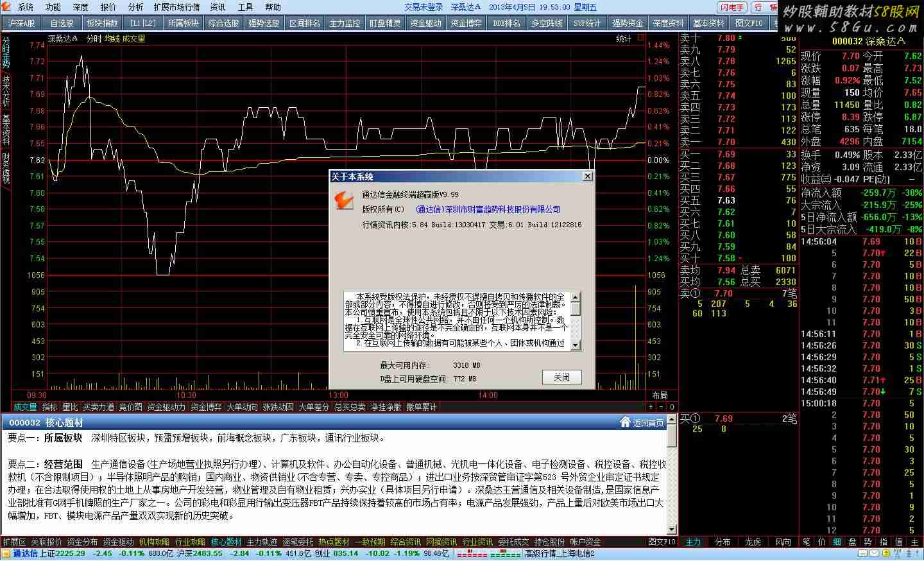Select the 势 tab at bottom right
The width and height of the screenshot is (924, 561).
pos(868,542)
